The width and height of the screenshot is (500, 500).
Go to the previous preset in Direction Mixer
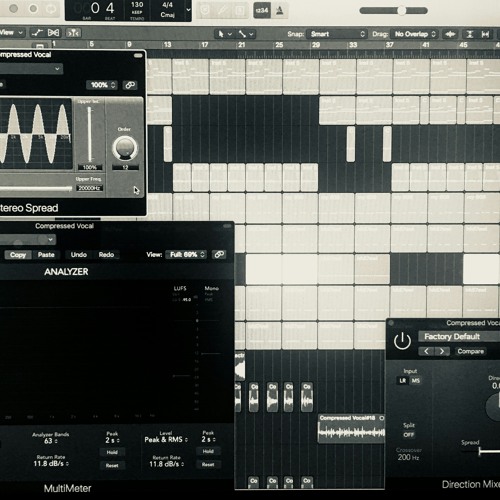[x=426, y=351]
